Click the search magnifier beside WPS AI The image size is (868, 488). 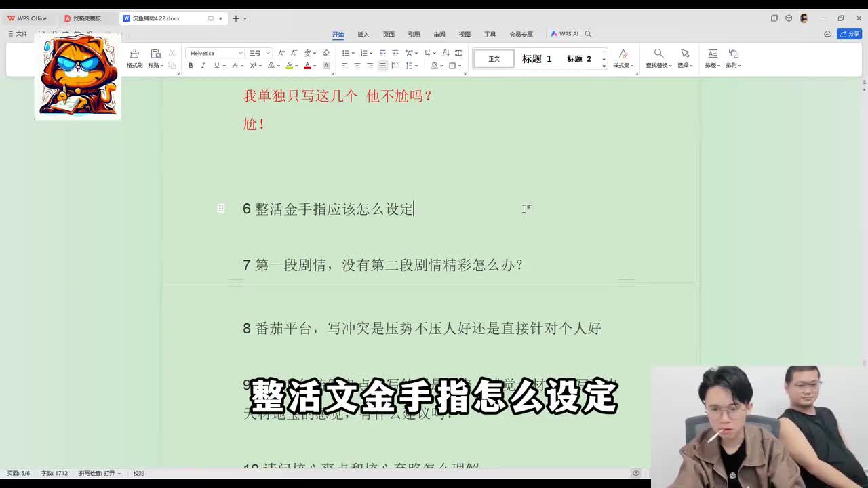(x=588, y=34)
